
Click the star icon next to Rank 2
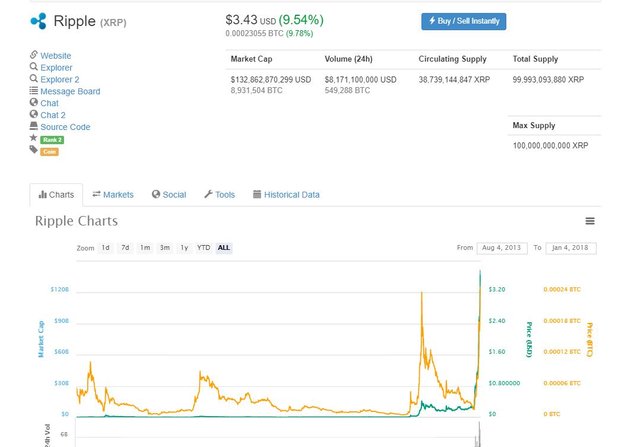point(34,139)
